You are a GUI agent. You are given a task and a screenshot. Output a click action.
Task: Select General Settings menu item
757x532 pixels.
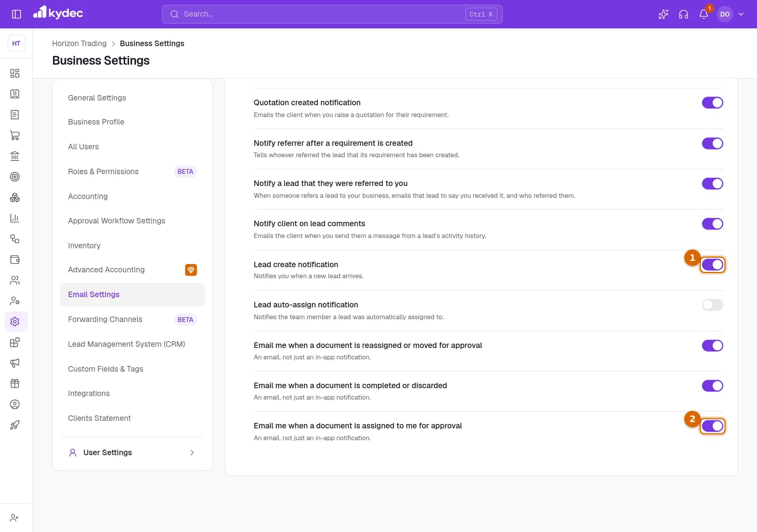tap(132, 98)
